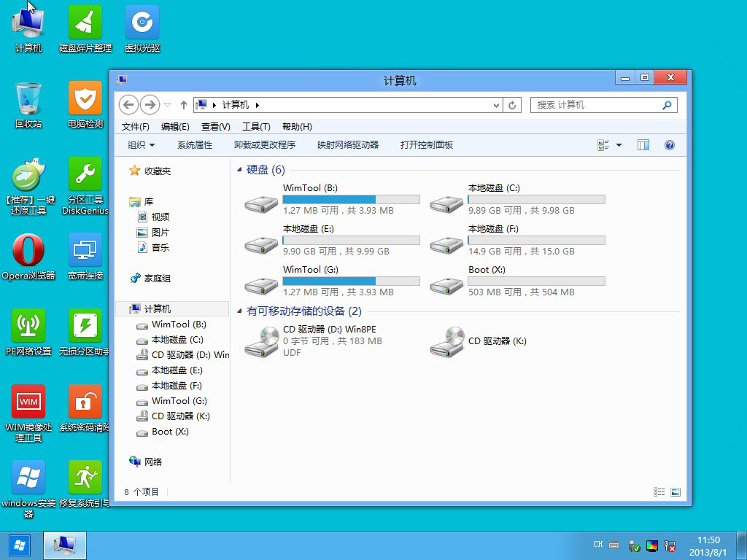
Task: Click the Back navigation arrow
Action: click(x=128, y=105)
